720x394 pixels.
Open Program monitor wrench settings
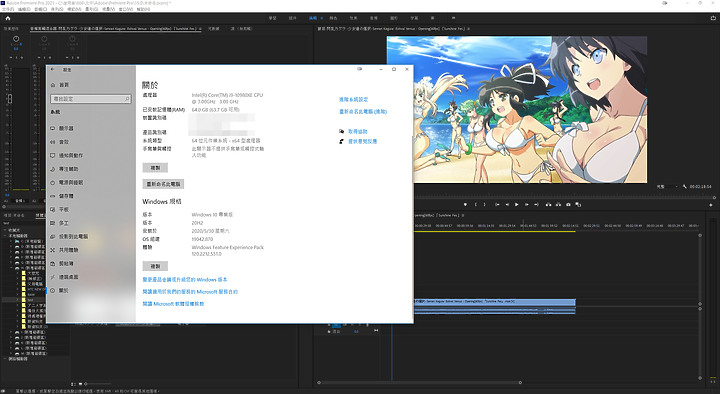pyautogui.click(x=685, y=186)
